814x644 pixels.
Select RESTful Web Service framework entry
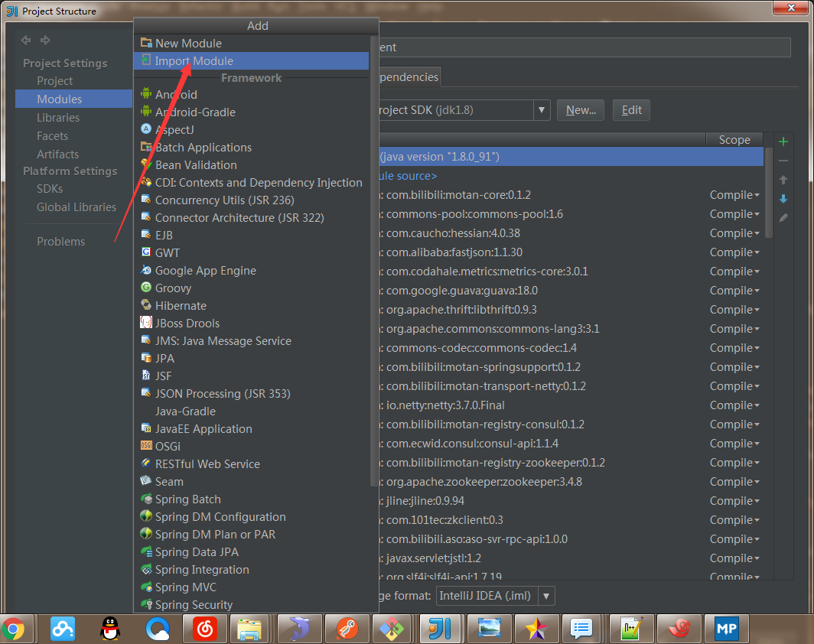point(252,464)
